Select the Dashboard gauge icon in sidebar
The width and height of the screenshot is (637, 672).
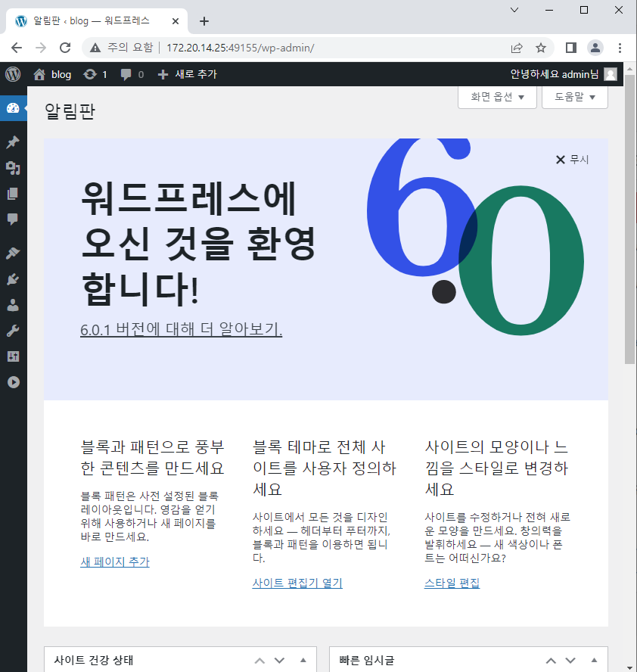[x=13, y=108]
